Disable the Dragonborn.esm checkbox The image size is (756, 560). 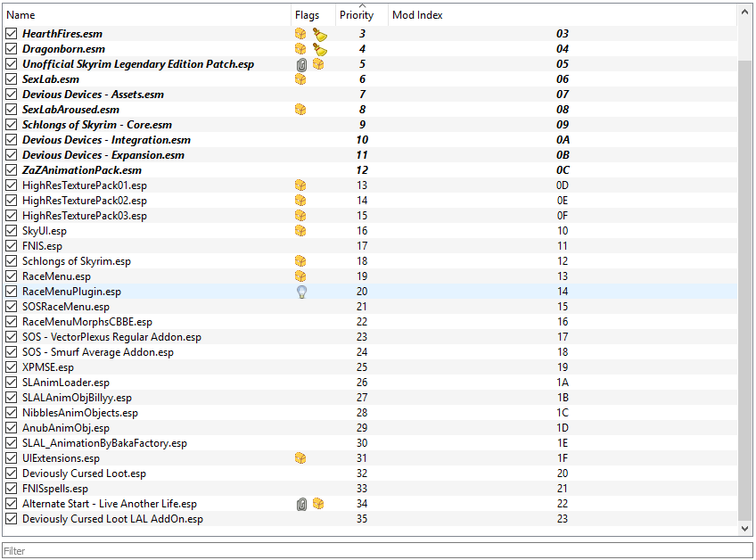[11, 49]
